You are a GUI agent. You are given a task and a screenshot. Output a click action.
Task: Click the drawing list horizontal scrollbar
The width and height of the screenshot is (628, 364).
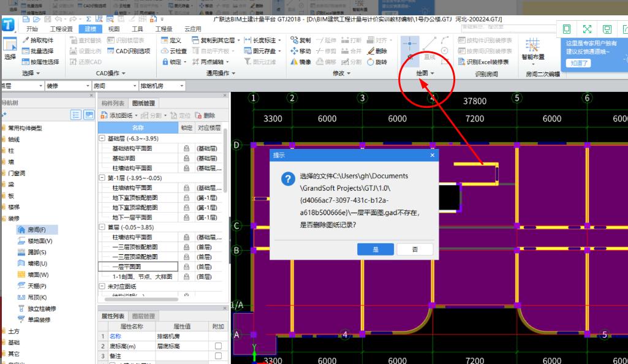tap(141, 299)
